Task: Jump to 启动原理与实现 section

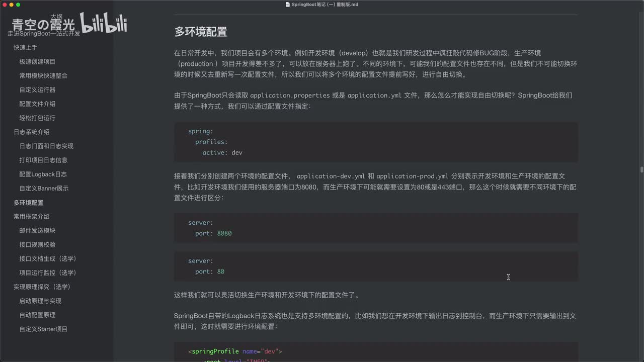Action: (x=40, y=301)
